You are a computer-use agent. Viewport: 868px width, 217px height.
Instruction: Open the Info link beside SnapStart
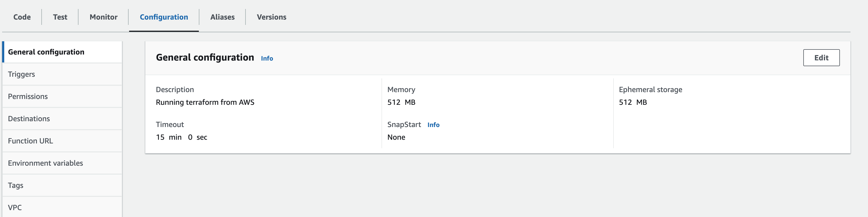pos(433,125)
